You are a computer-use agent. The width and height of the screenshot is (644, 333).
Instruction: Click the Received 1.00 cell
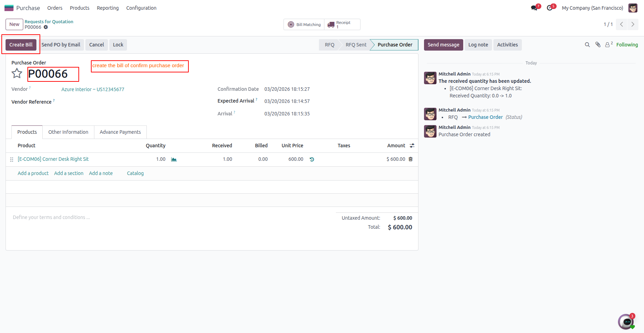[227, 159]
